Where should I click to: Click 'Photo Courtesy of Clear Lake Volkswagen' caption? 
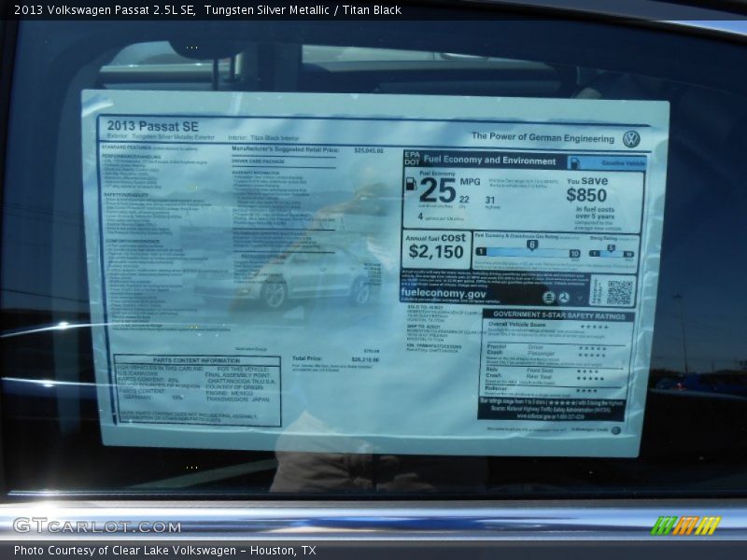coord(125,551)
